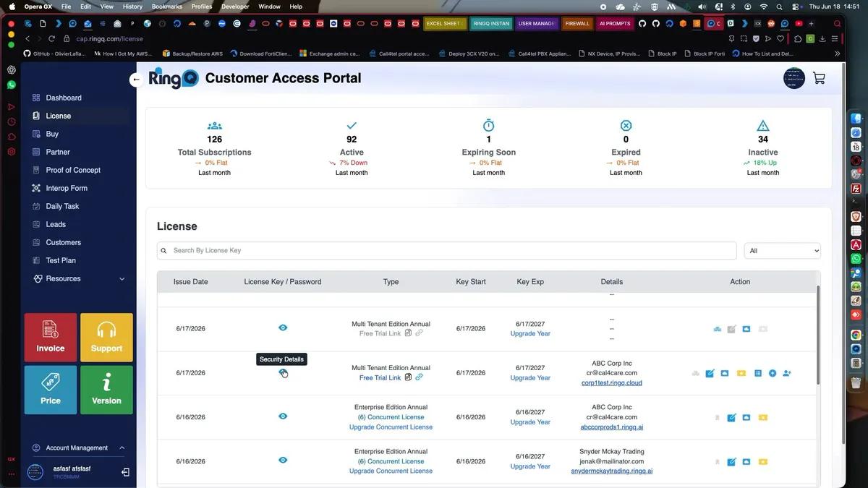Screen dimensions: 868x488
Task: Copy free trial link in corp1test row
Action: [x=409, y=377]
